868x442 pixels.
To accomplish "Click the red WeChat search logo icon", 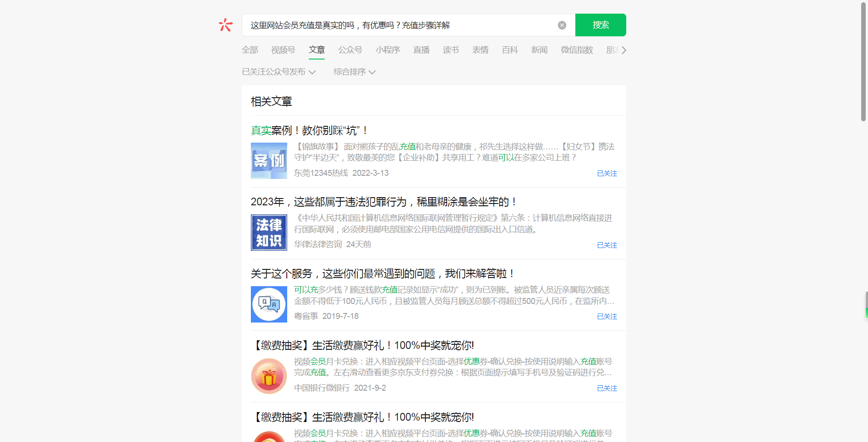I will [x=225, y=25].
